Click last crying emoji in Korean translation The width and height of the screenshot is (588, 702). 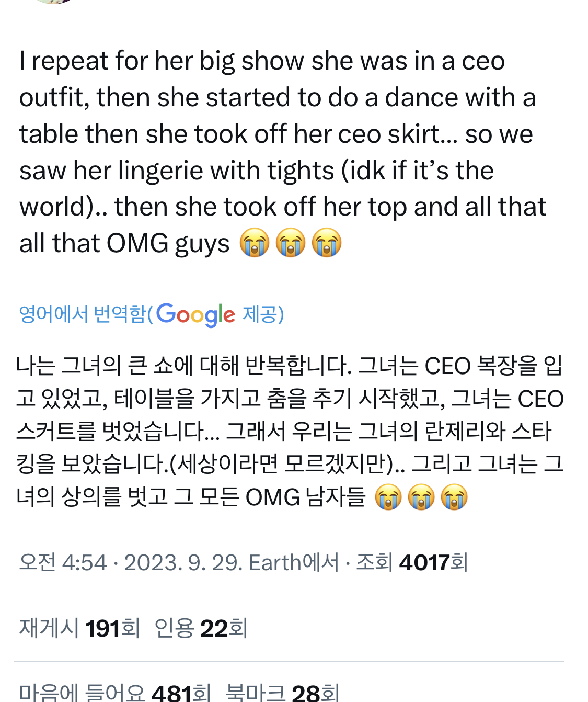tap(454, 497)
